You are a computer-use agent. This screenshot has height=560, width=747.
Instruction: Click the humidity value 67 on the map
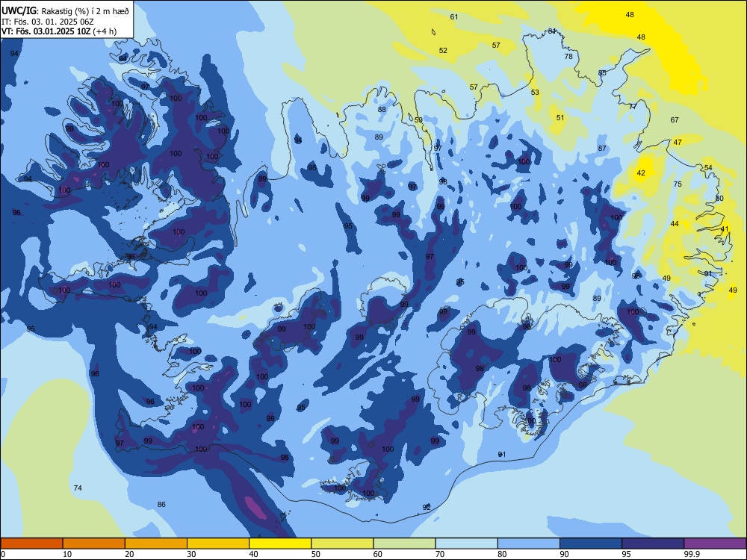pyautogui.click(x=674, y=119)
